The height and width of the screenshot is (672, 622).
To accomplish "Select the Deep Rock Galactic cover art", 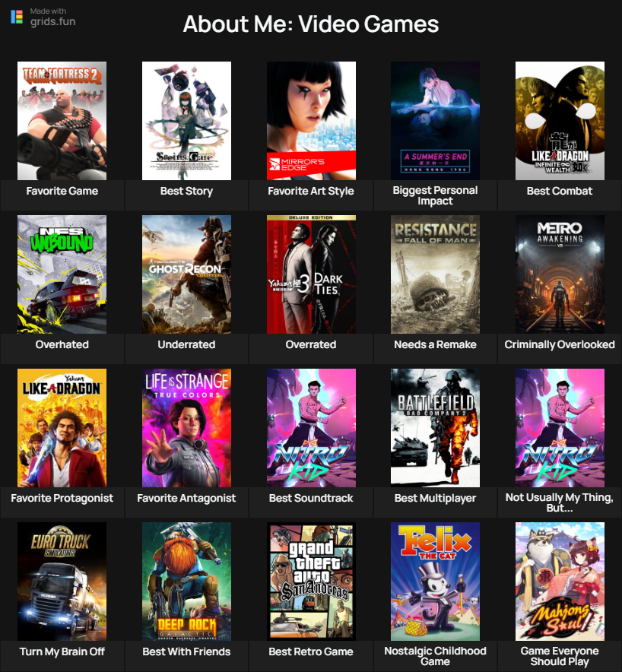I will point(186,581).
